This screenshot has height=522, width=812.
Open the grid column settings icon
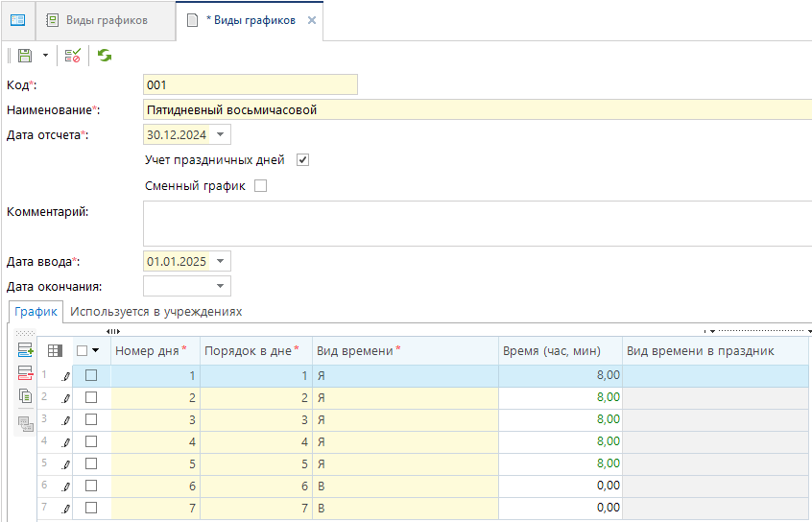(x=55, y=351)
